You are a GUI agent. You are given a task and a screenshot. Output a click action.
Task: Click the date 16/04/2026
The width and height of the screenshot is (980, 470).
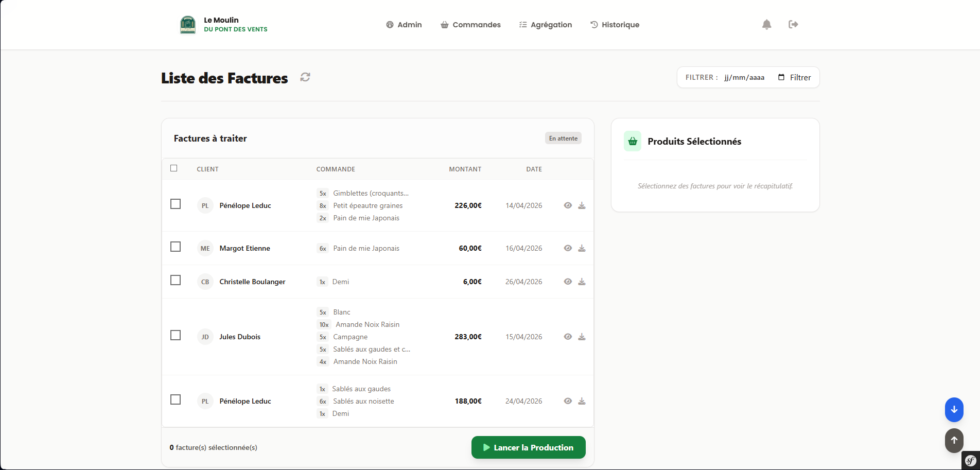coord(523,248)
